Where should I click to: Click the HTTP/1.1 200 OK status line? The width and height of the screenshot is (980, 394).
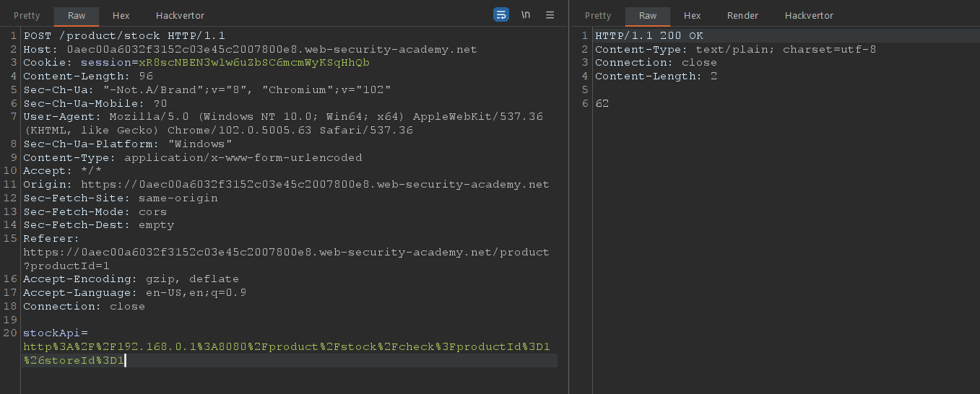[649, 35]
